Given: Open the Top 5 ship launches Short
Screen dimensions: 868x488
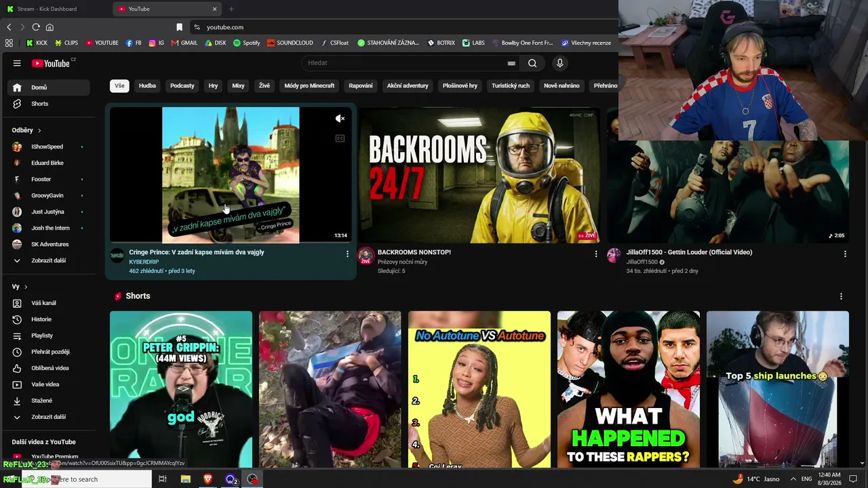Looking at the screenshot, I should 778,389.
